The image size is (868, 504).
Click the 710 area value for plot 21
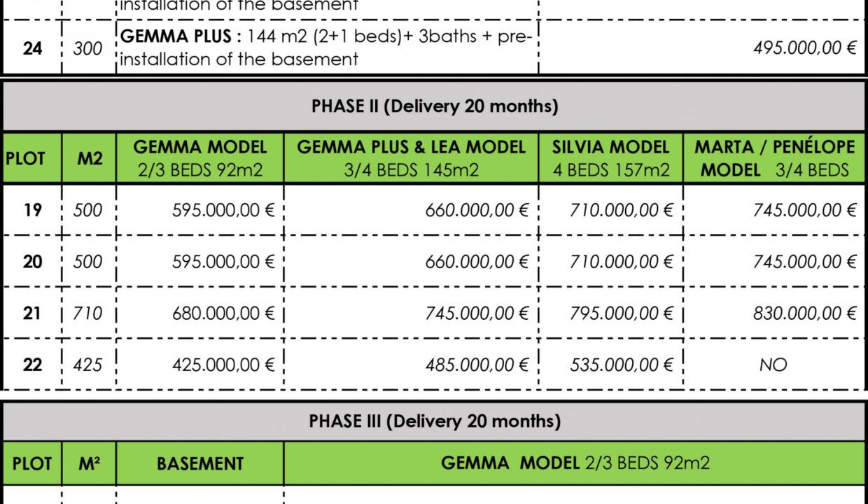tap(87, 313)
